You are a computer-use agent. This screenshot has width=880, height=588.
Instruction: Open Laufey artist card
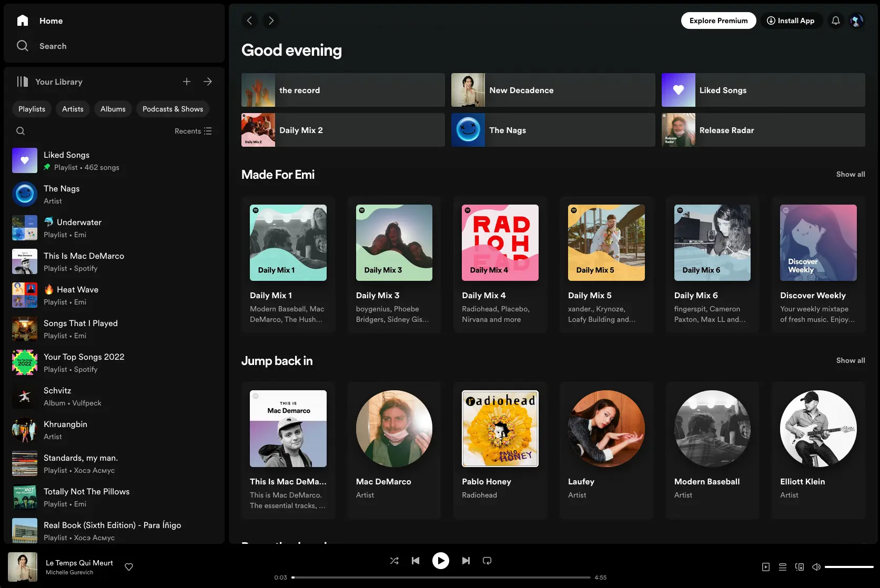coord(606,451)
